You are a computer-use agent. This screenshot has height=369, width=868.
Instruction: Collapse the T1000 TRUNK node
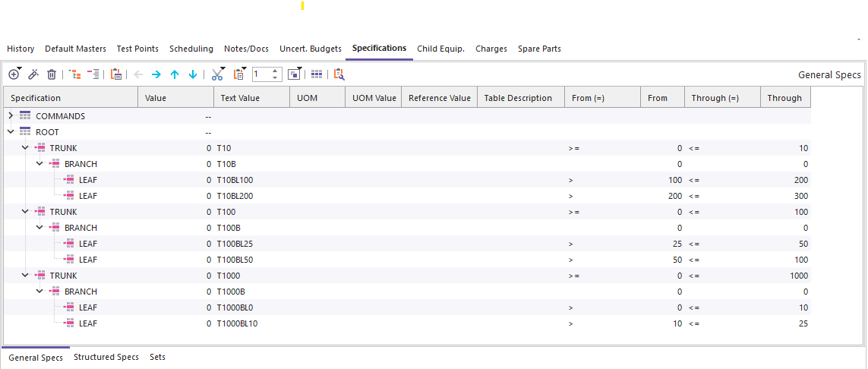pos(25,276)
